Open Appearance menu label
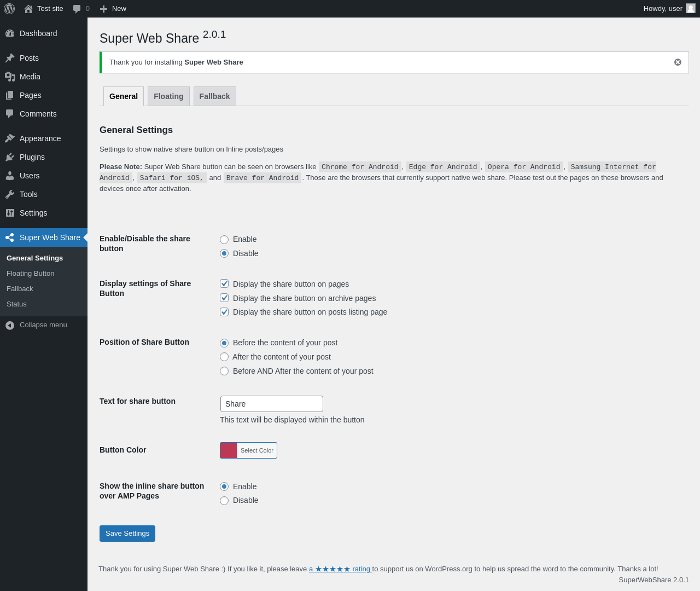This screenshot has height=591, width=700. pos(40,138)
